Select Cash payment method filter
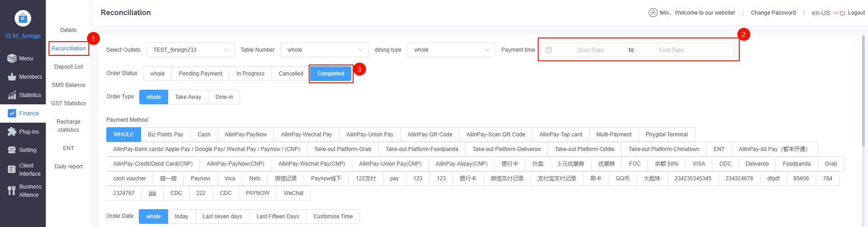This screenshot has height=227, width=868. (204, 135)
